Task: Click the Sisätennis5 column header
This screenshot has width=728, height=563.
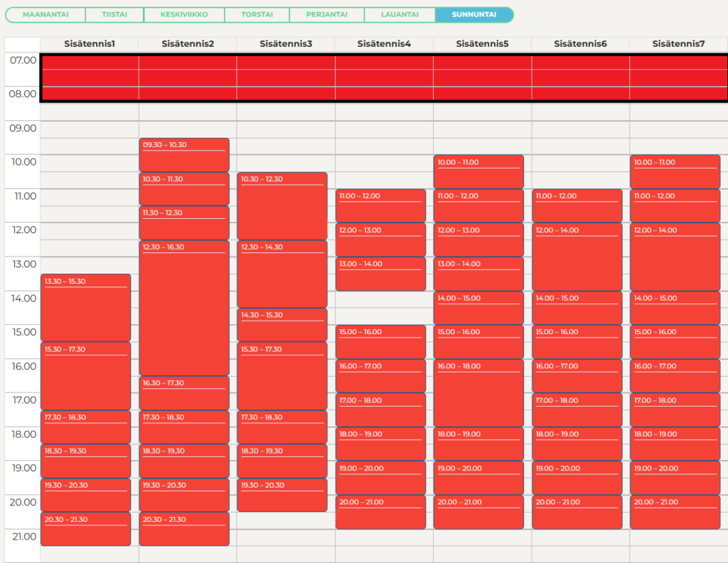Action: coord(482,43)
